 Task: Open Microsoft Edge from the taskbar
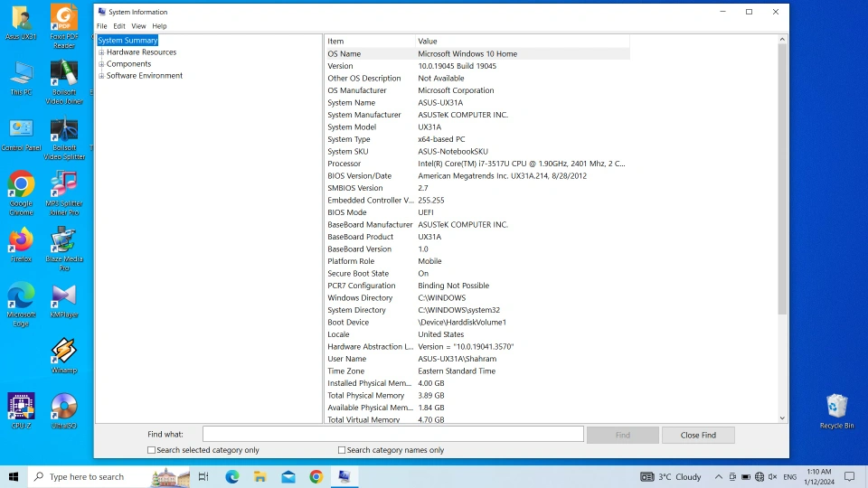[232, 476]
